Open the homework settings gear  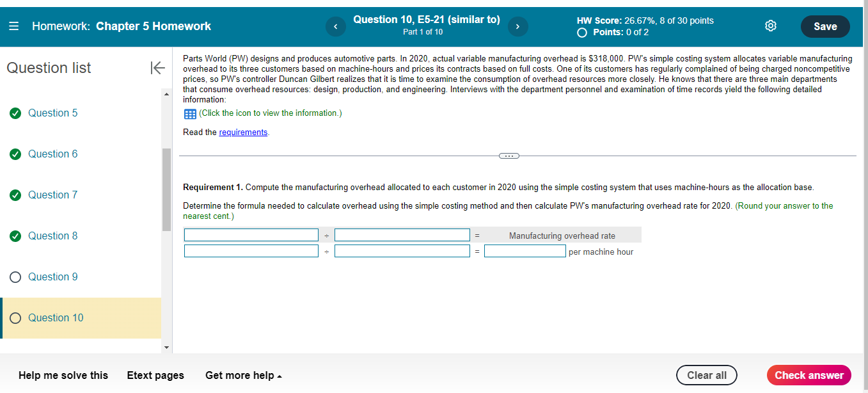click(770, 26)
